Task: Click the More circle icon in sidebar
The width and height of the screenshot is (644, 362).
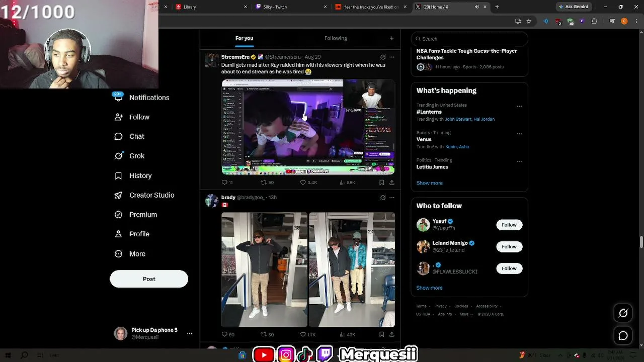Action: click(118, 254)
